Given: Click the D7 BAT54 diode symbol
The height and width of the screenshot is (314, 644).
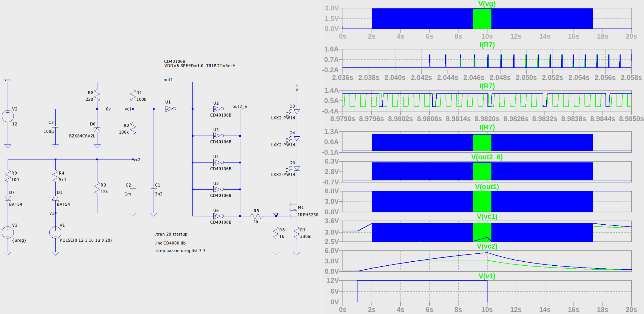Looking at the screenshot, I should pyautogui.click(x=8, y=198).
